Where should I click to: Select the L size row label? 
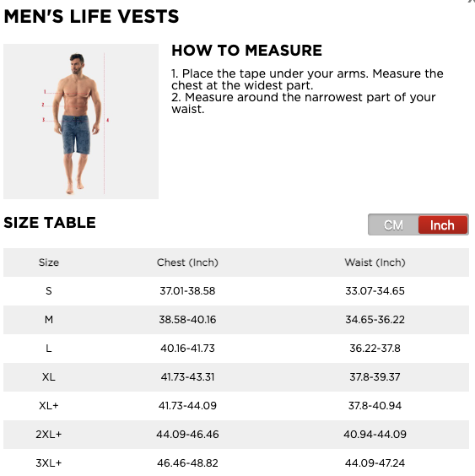tap(49, 349)
